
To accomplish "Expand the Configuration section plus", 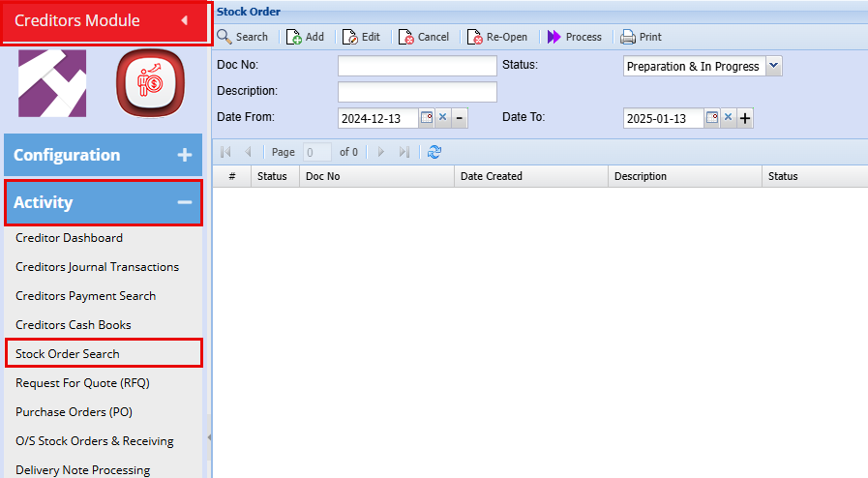I will click(184, 155).
